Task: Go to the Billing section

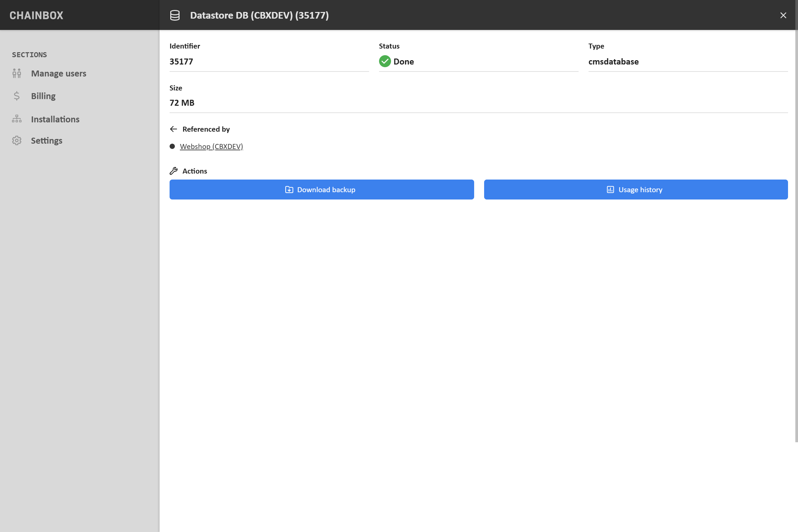Action: click(x=43, y=96)
